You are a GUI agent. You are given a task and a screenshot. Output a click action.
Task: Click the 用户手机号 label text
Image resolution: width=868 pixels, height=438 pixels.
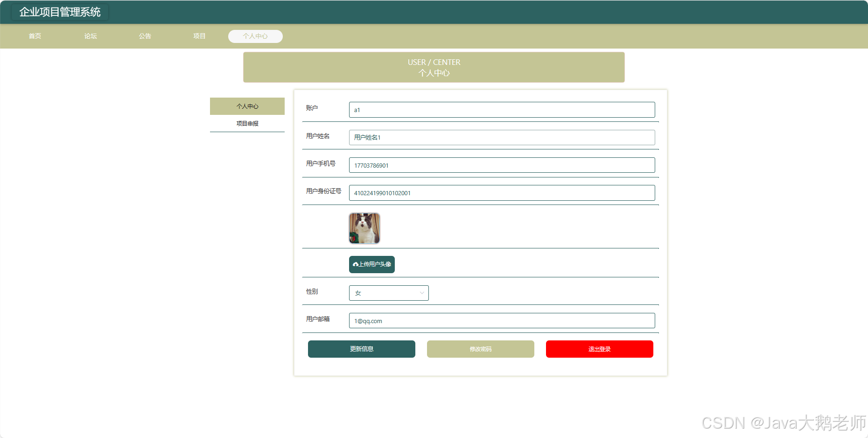click(321, 163)
